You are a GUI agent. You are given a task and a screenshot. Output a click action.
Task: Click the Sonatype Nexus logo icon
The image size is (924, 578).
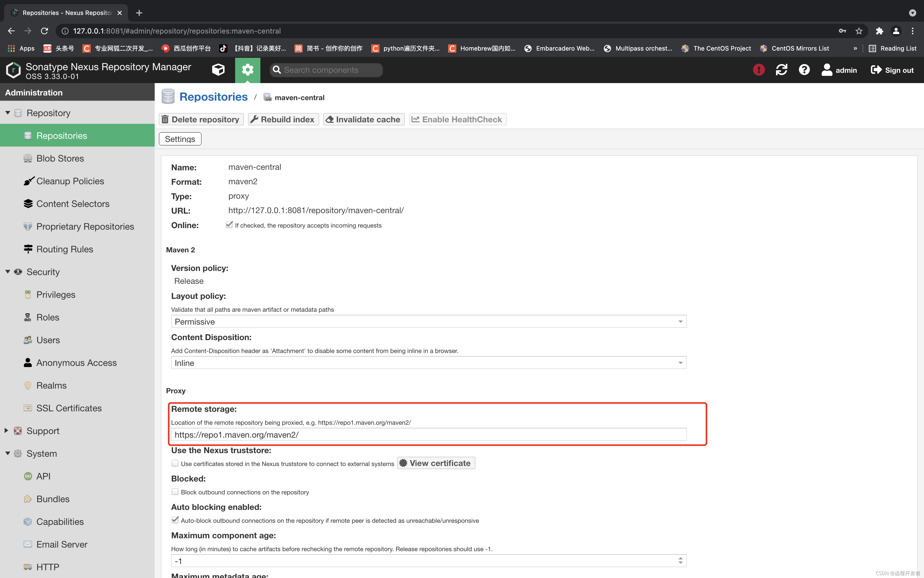(x=13, y=70)
